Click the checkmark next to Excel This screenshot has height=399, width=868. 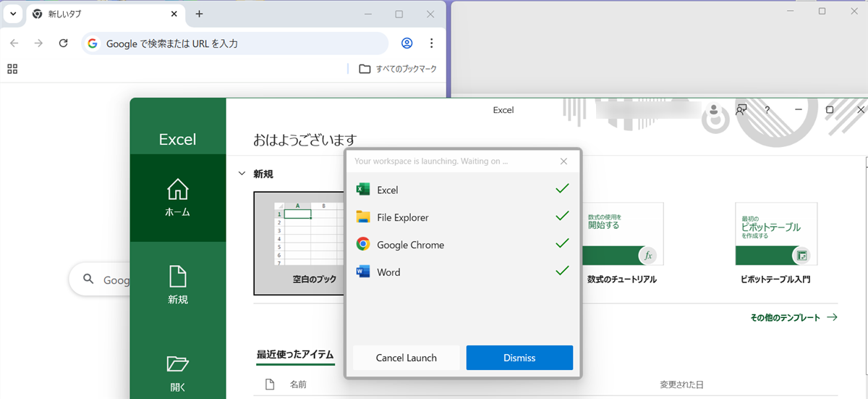(x=562, y=189)
